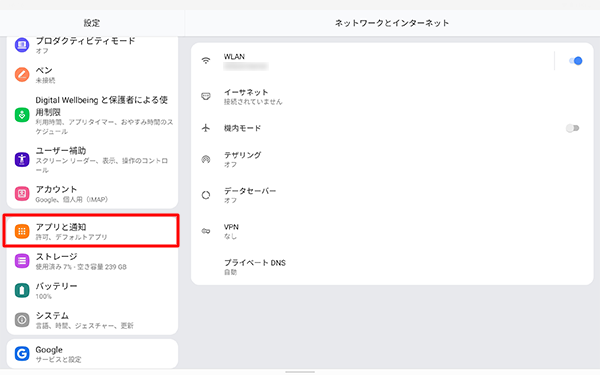Select the Google サービスと設定 entry
This screenshot has height=375, width=600.
(92, 354)
